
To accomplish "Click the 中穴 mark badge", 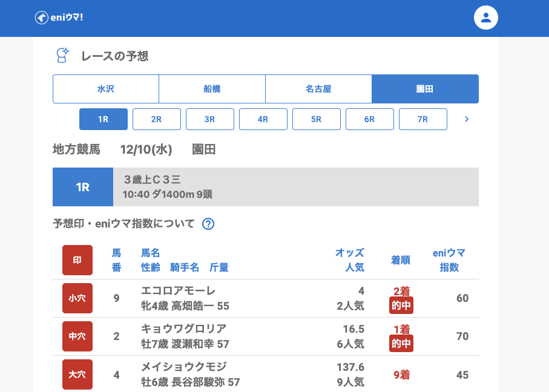I will pyautogui.click(x=77, y=336).
